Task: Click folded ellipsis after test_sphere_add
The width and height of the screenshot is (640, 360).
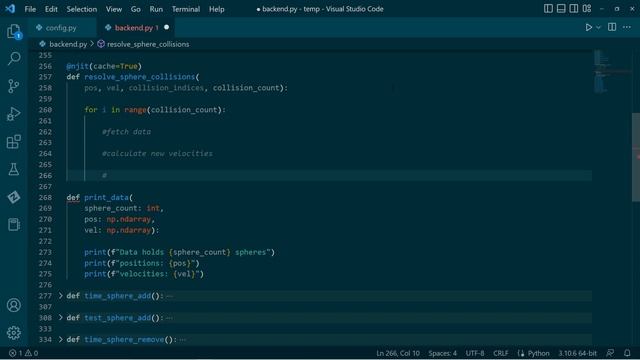Action: (x=169, y=318)
